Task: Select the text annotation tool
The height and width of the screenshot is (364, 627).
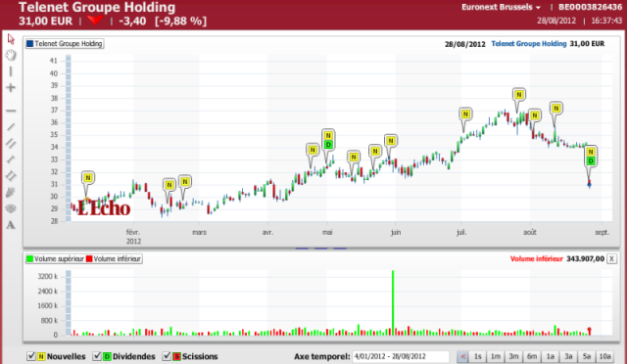Action: click(x=11, y=225)
